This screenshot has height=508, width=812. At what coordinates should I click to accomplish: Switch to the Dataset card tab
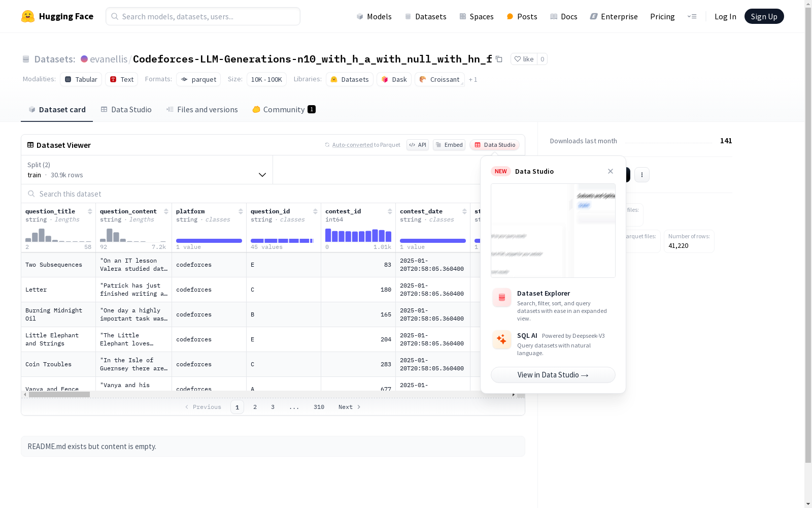point(57,110)
